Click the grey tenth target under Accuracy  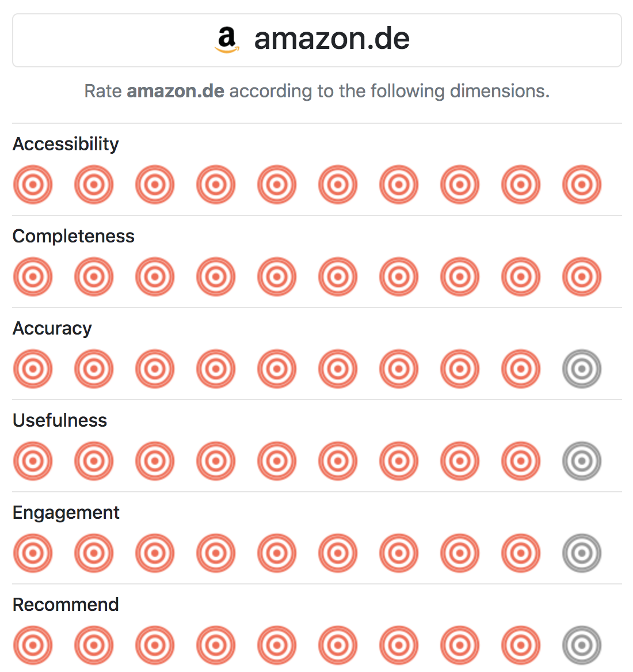pyautogui.click(x=582, y=369)
